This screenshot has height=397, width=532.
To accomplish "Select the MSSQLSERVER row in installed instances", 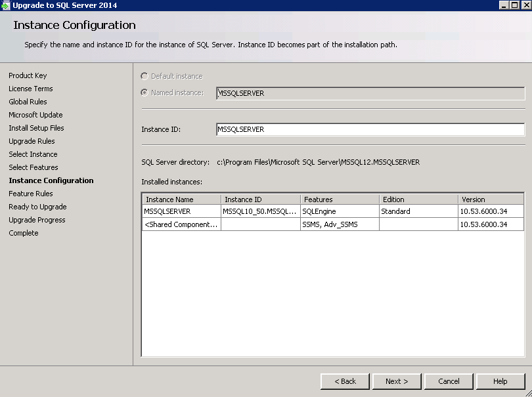I will click(333, 211).
